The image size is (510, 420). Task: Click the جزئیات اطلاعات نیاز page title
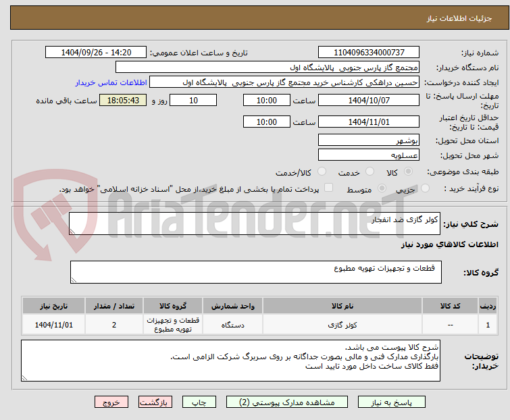coord(459,18)
